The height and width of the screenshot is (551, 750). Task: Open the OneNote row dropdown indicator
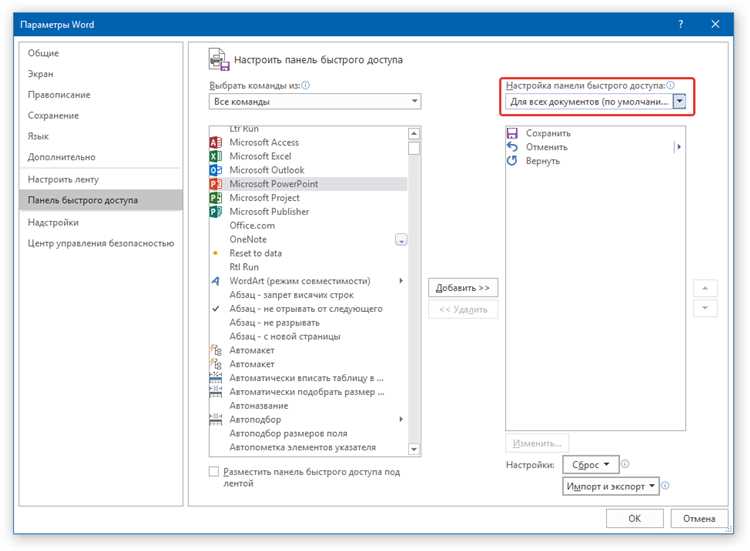tap(401, 240)
